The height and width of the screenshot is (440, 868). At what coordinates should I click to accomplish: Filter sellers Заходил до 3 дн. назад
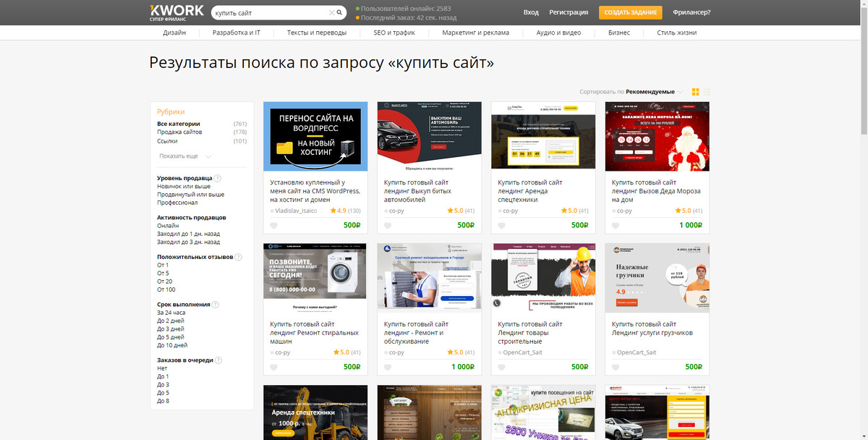click(188, 242)
